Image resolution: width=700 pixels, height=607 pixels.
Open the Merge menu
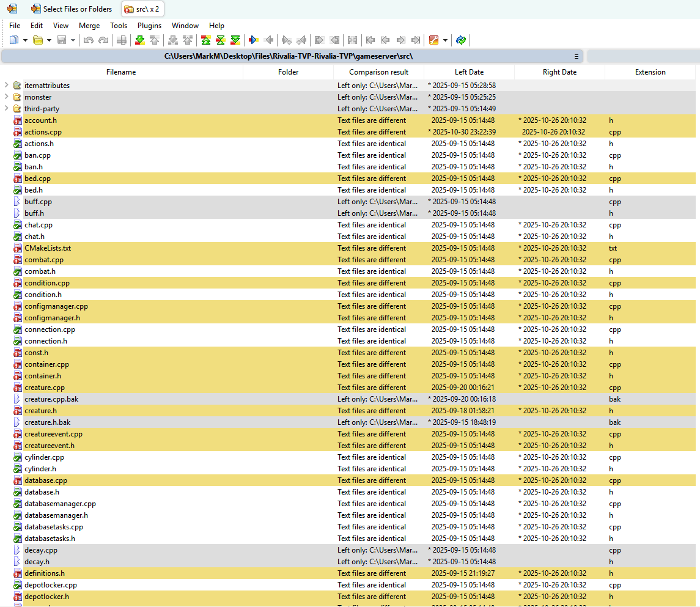(89, 26)
